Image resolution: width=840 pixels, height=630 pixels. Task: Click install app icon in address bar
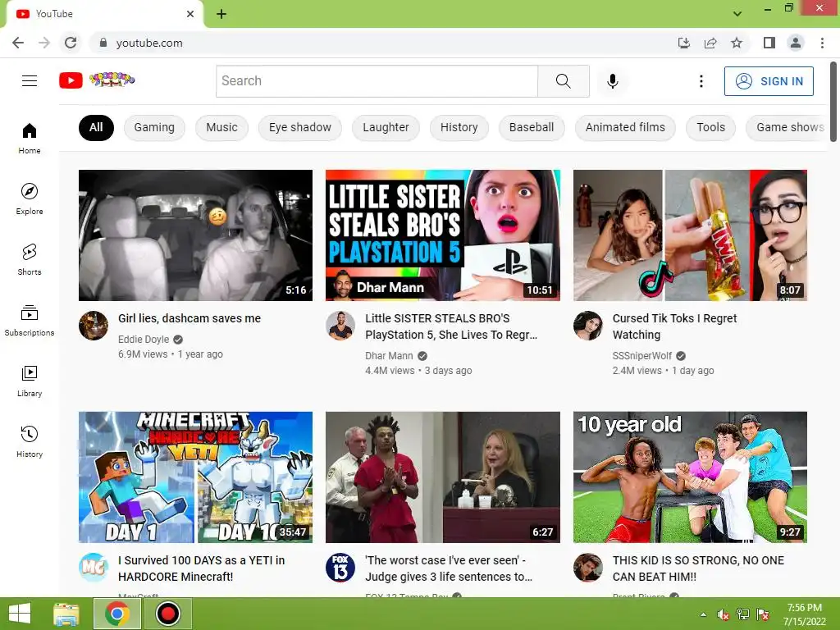683,43
